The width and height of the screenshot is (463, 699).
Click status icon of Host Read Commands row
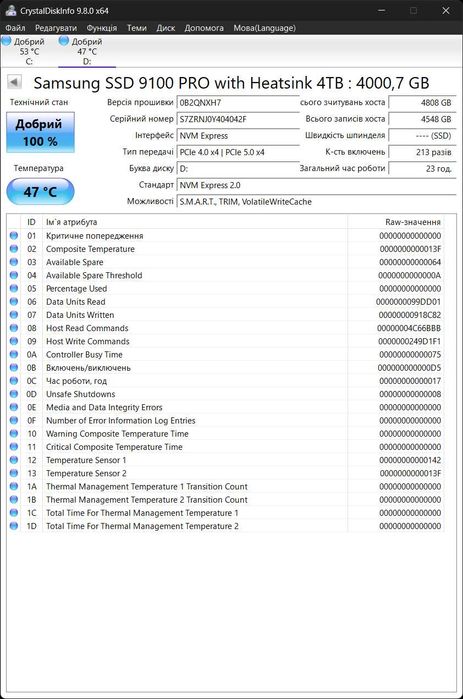click(x=14, y=328)
